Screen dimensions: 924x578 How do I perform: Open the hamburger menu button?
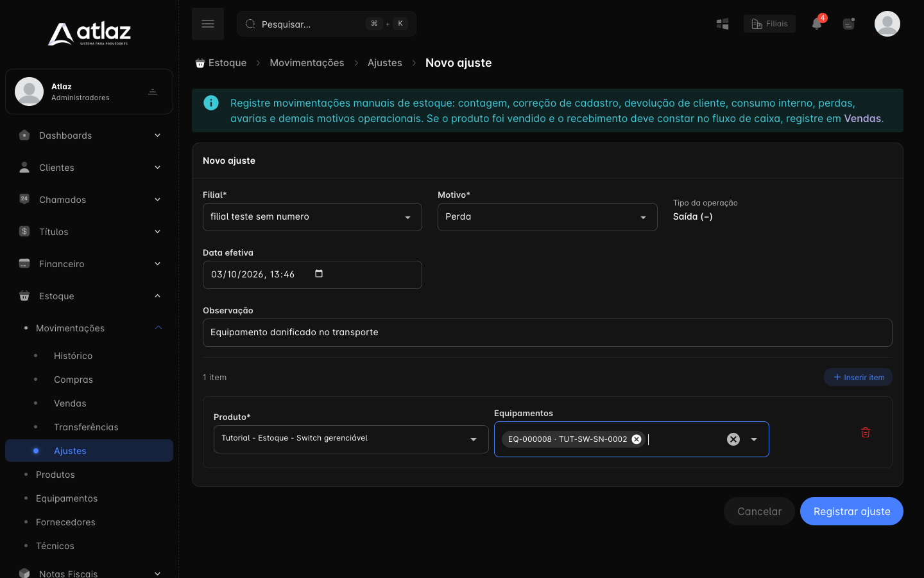(x=208, y=24)
